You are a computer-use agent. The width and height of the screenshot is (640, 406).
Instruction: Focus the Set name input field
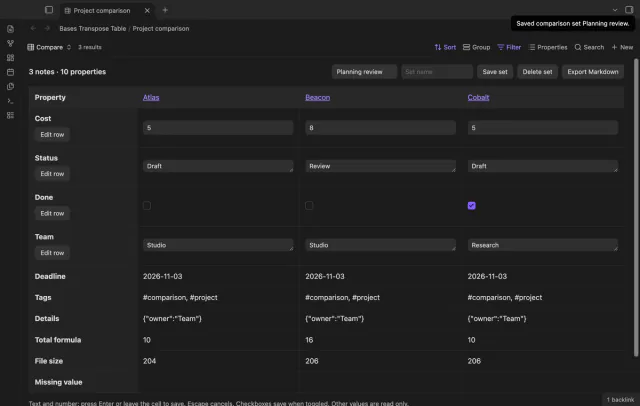[437, 72]
